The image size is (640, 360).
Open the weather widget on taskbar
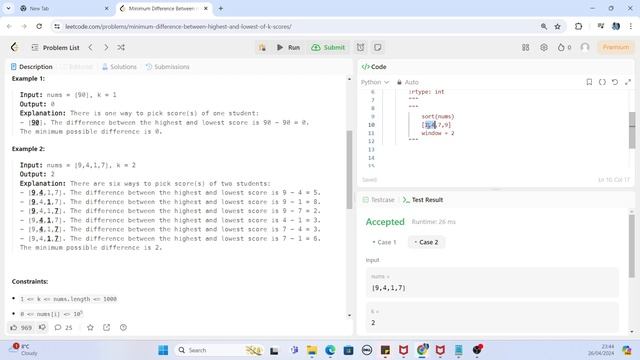pos(24,350)
